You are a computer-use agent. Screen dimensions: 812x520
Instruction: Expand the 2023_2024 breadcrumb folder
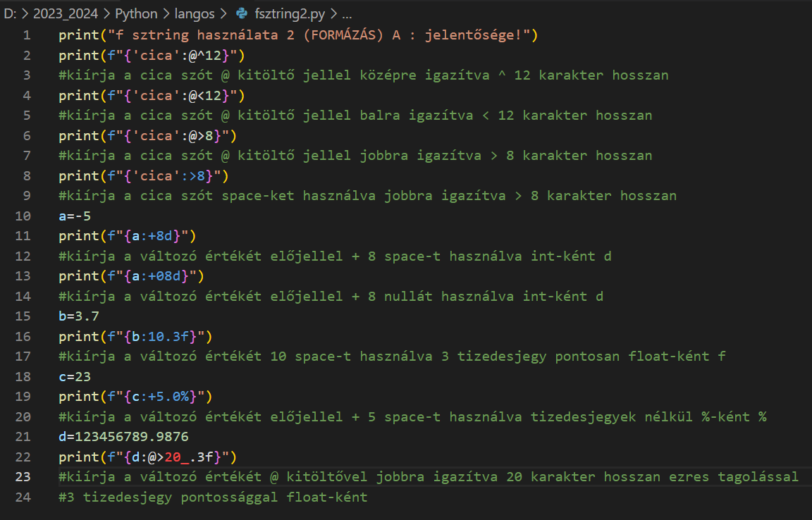pos(57,14)
